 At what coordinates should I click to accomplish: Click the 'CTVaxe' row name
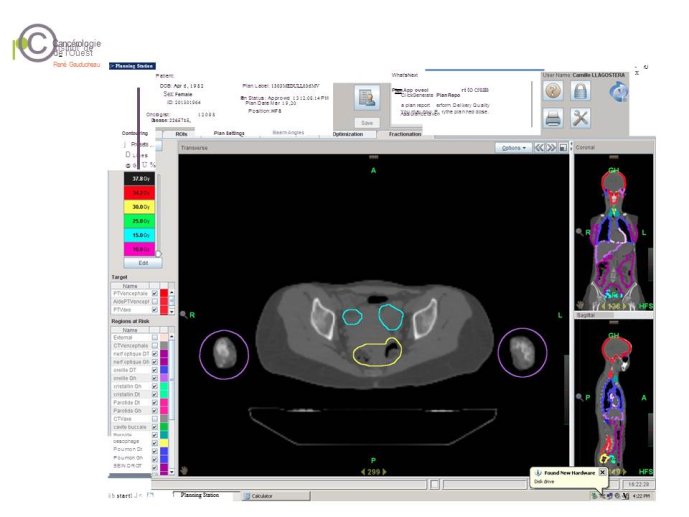click(122, 419)
